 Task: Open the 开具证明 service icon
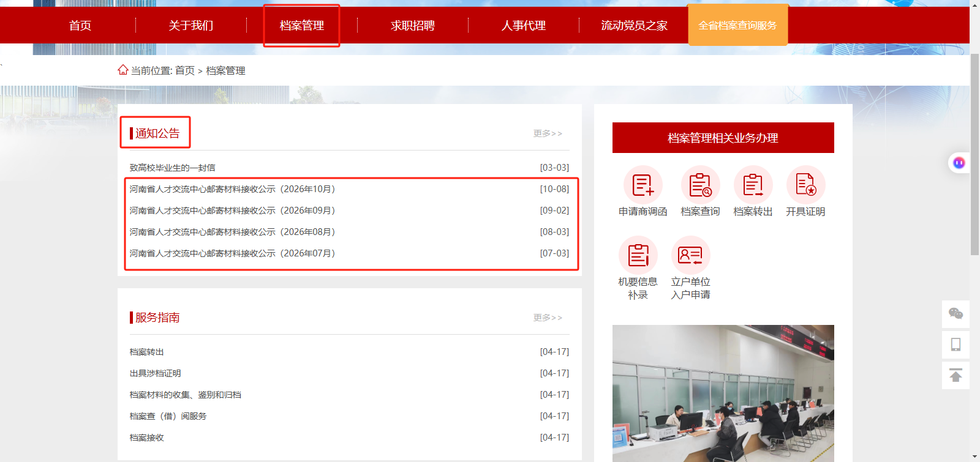805,185
